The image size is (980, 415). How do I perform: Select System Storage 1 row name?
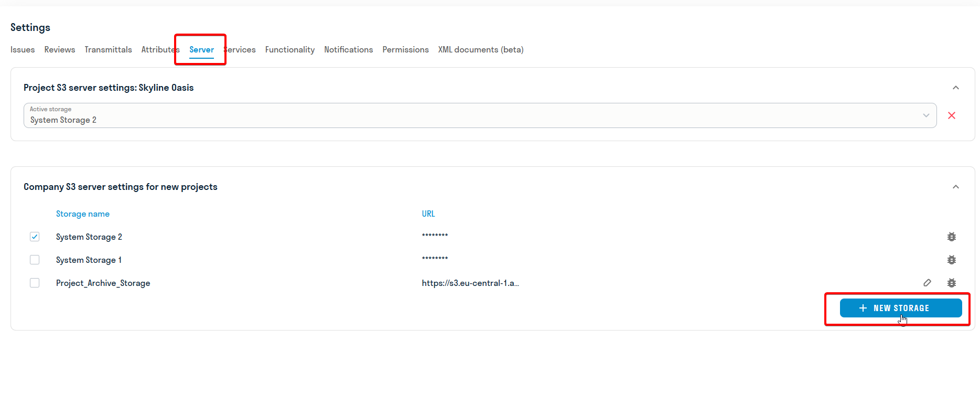[89, 260]
